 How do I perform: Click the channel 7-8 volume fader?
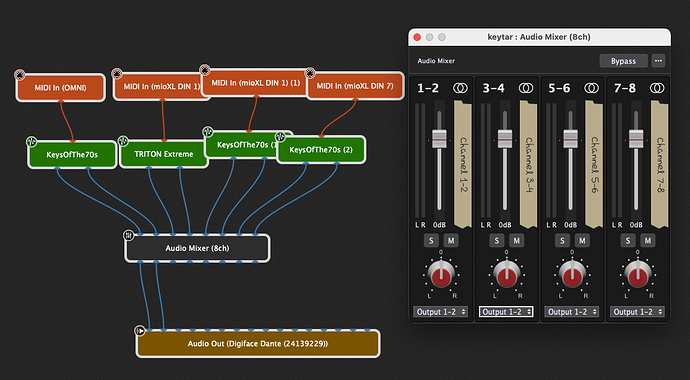tap(636, 139)
